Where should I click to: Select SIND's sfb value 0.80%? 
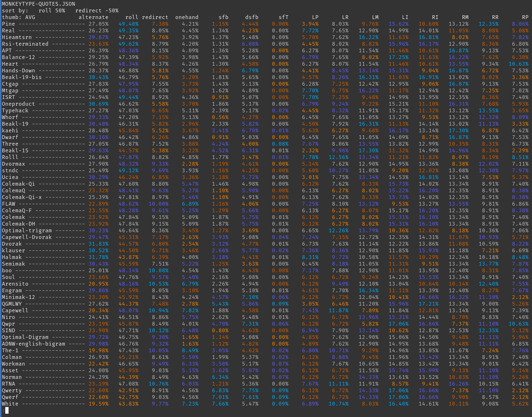click(220, 330)
